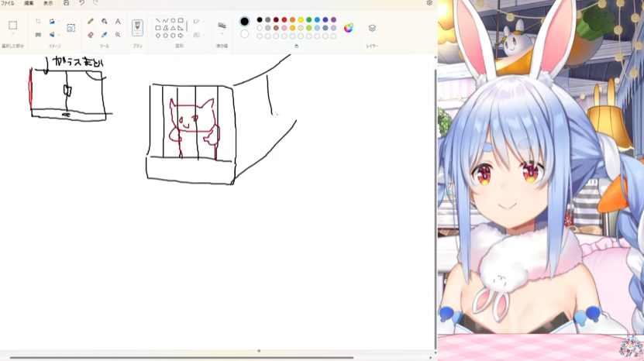644x361 pixels.
Task: Select the rectangular selection tool
Action: tap(12, 26)
